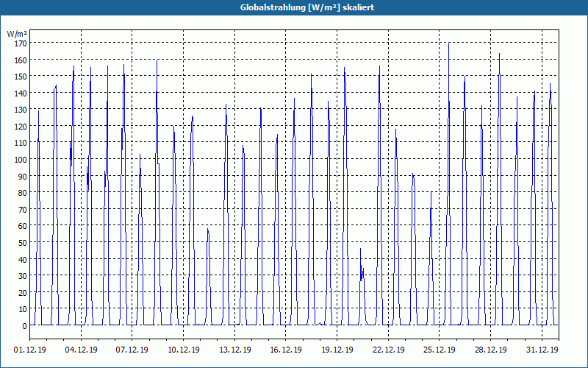Click the 25.12.19 date label
Viewport: 588px width, 368px height.
click(440, 350)
